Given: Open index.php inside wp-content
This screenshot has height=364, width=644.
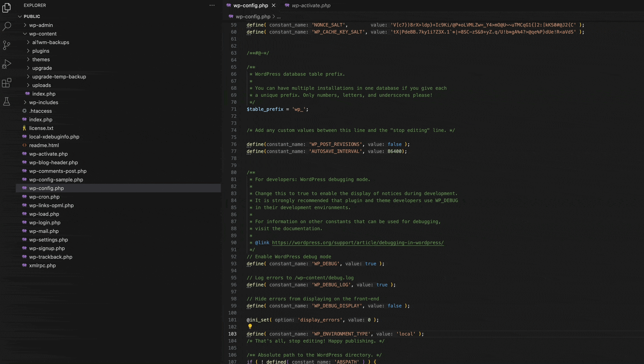Looking at the screenshot, I should [44, 94].
